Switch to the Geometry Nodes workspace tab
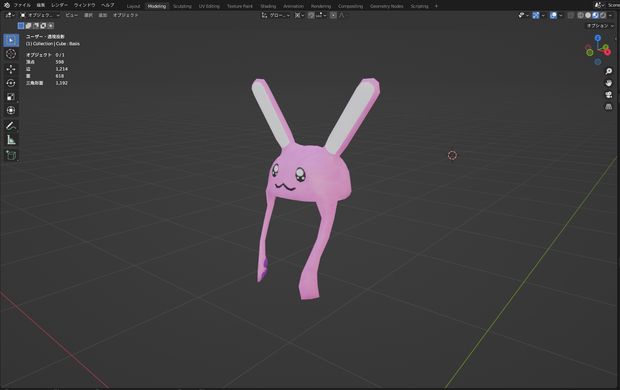The width and height of the screenshot is (620, 390). (386, 6)
